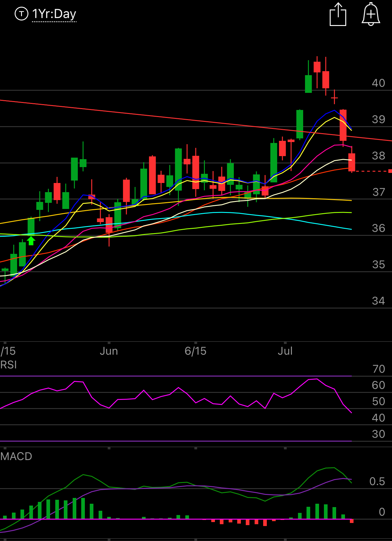Screen dimensions: 392x541
Task: Tap the Jun date axis label
Action: pos(109,351)
